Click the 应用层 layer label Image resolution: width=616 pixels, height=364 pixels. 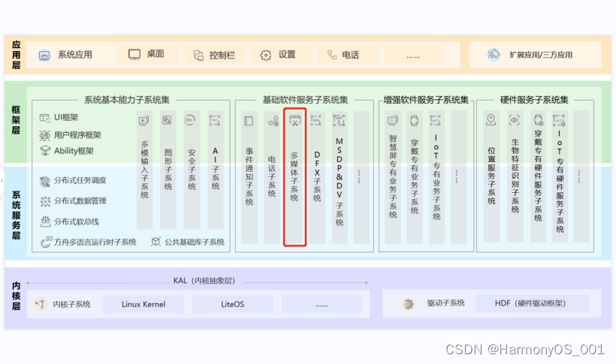click(x=16, y=55)
